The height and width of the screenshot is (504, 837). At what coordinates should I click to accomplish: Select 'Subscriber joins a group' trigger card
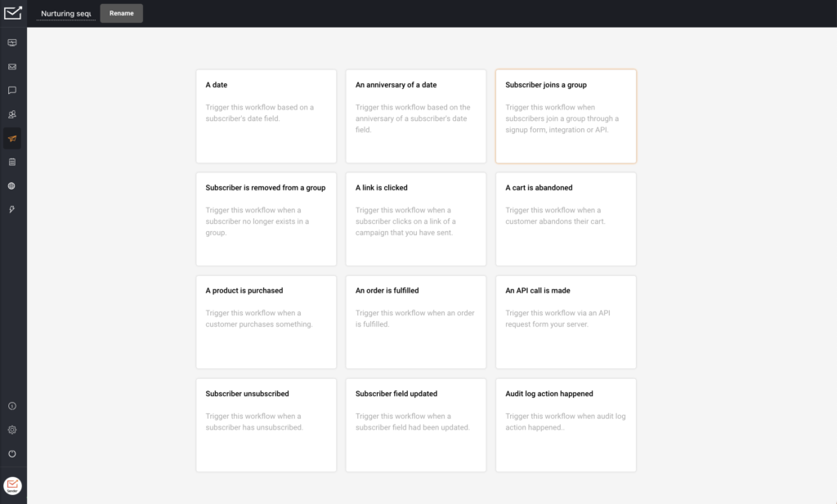point(566,116)
